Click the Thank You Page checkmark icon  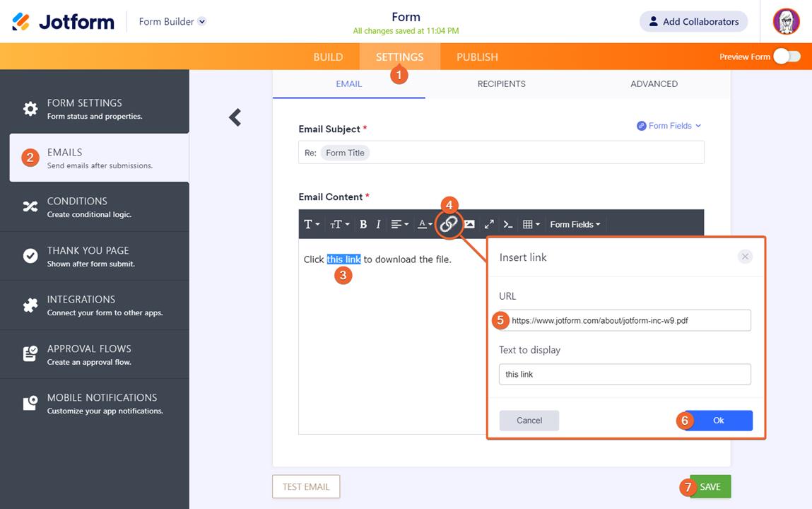[x=30, y=256]
